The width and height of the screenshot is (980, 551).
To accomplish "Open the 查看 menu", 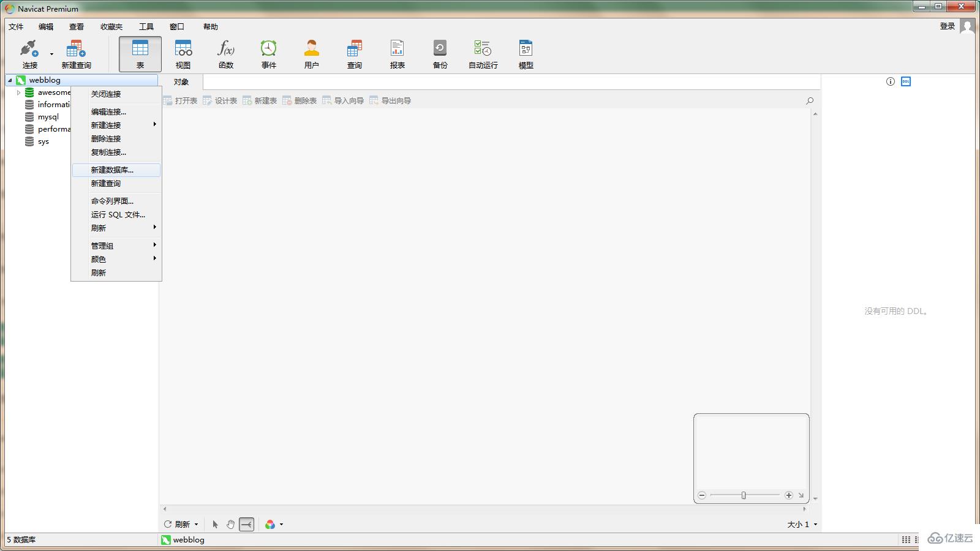I will 77,26.
